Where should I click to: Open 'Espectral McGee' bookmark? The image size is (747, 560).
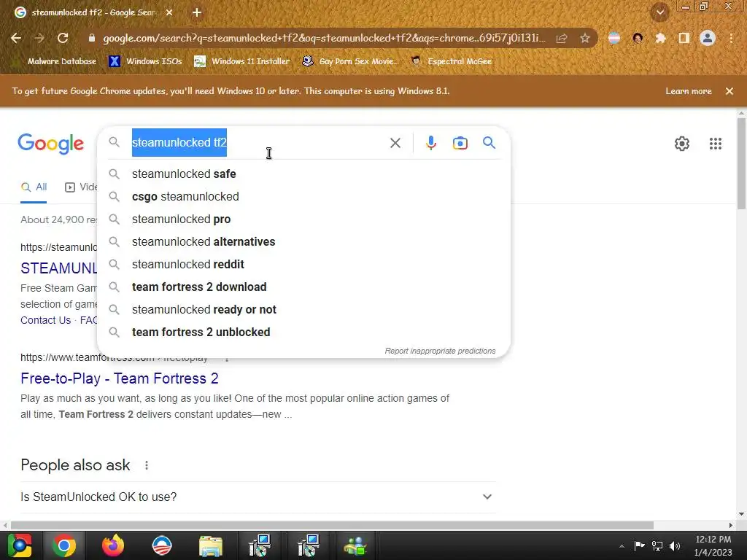click(x=451, y=61)
